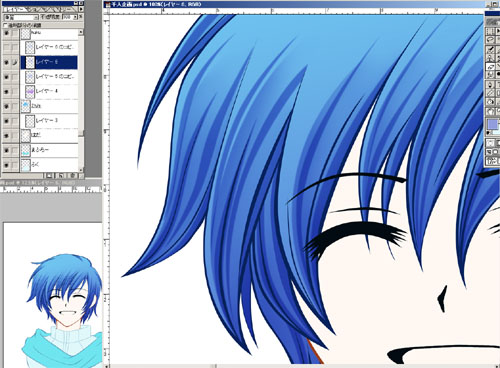Open the opacity value dropdown arrow
This screenshot has width=500, height=368.
76,17
